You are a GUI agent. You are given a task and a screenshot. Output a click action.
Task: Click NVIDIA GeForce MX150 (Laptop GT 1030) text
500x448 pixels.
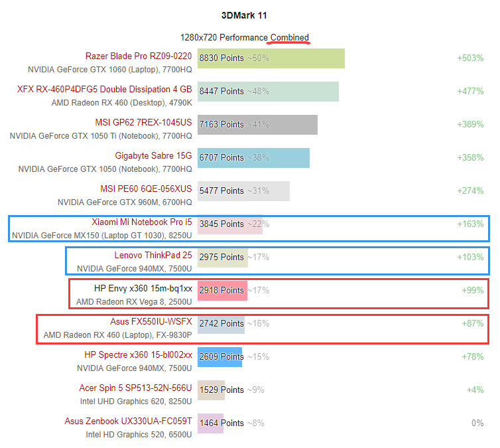pos(89,236)
